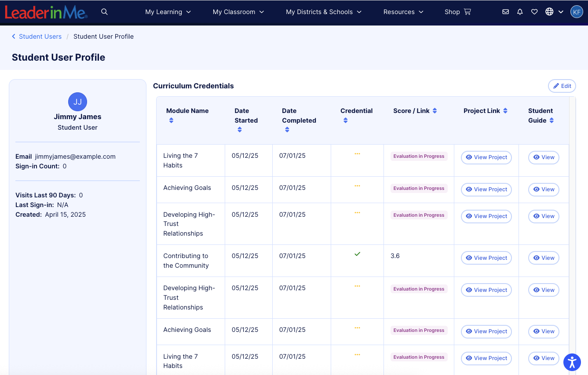The height and width of the screenshot is (375, 588).
Task: Click the notifications bell icon
Action: pos(520,12)
